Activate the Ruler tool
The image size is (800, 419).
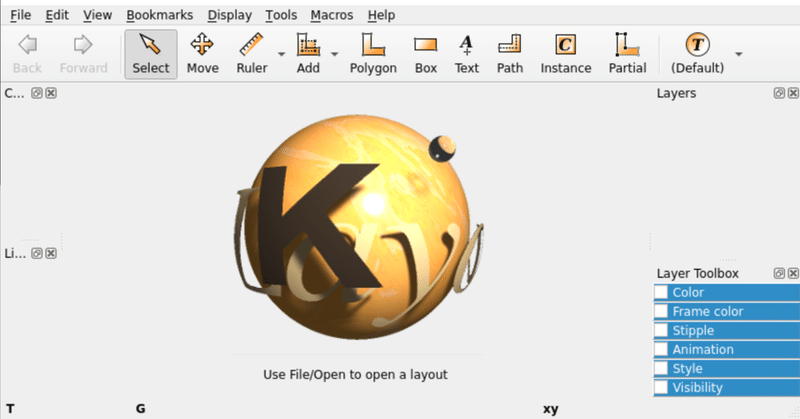pyautogui.click(x=252, y=54)
